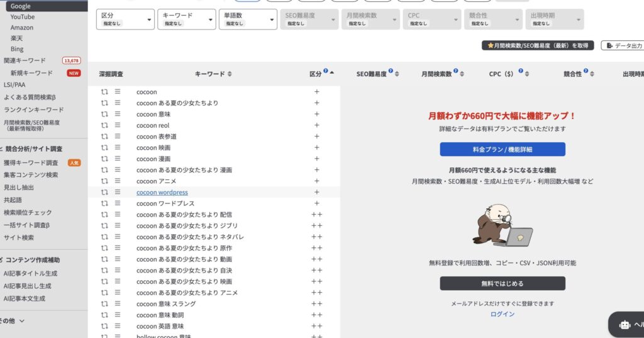Viewport: 644px width, 338px height.
Task: Open the 出現時期 filter dropdown
Action: [x=555, y=20]
